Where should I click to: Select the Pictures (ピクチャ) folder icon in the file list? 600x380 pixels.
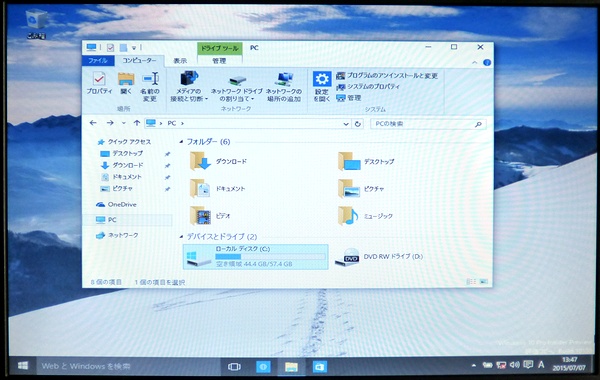pos(349,188)
